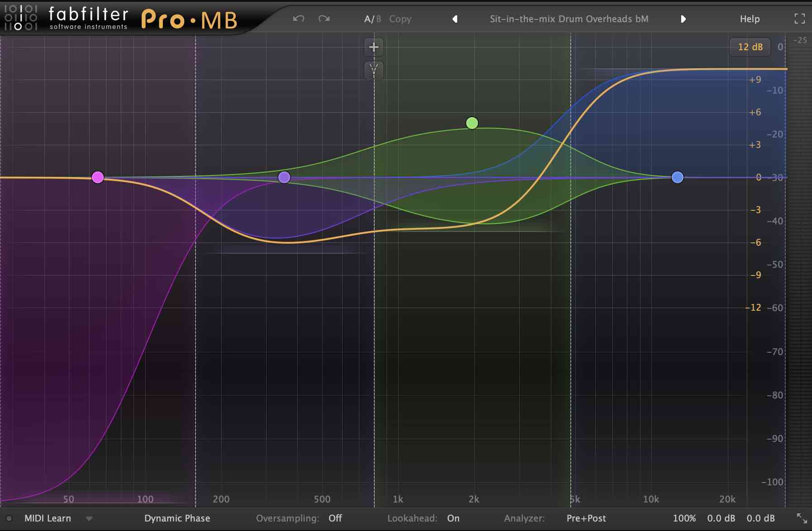Viewport: 812px width, 531px height.
Task: Click the Pro-MB product title
Action: click(189, 19)
